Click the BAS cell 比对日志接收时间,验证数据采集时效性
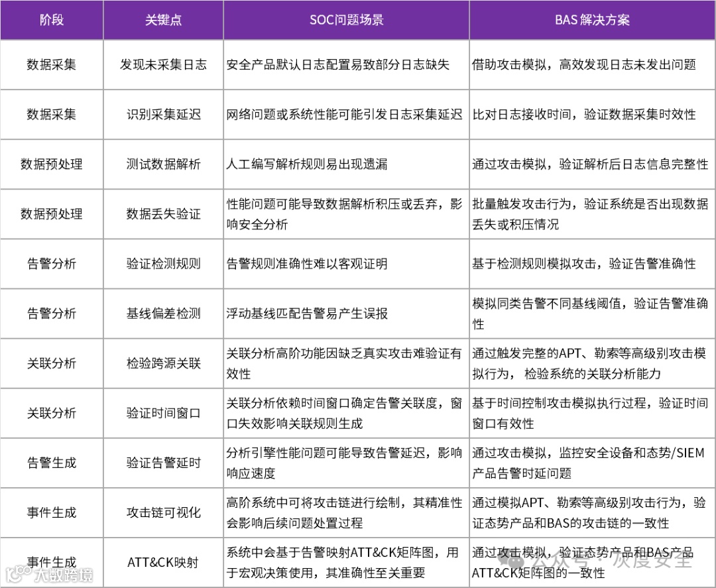716x588 pixels. tap(592, 115)
